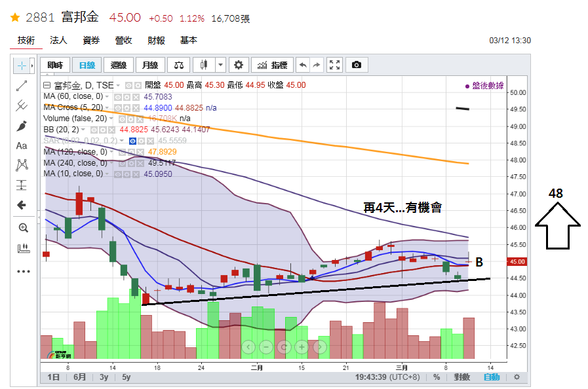Open the XABCD pattern tool
588x389 pixels.
pos(22,165)
